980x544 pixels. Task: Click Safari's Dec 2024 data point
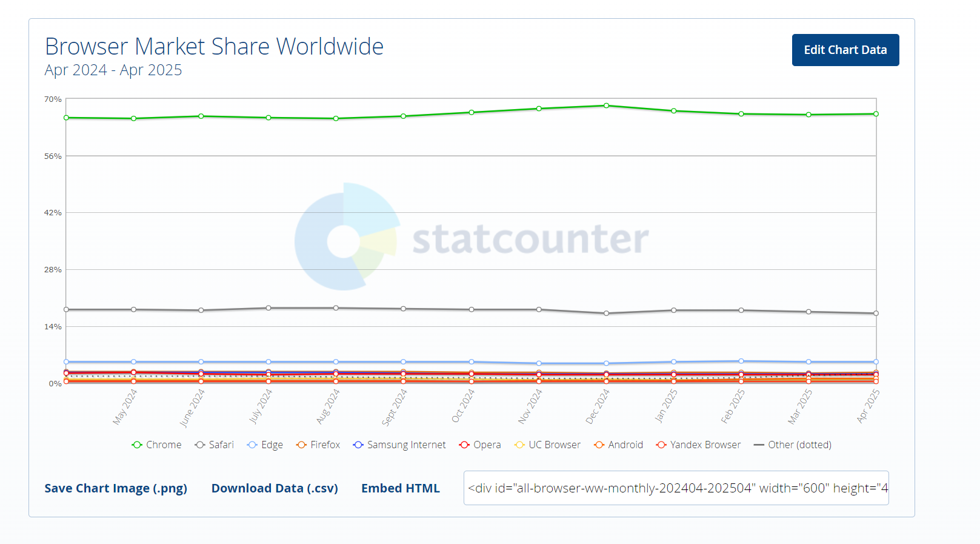(606, 314)
